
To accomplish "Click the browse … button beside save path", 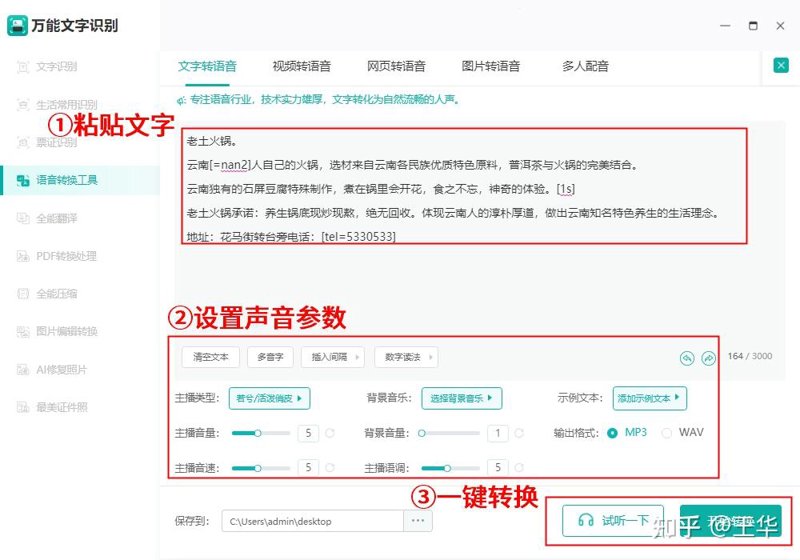I will [x=418, y=521].
